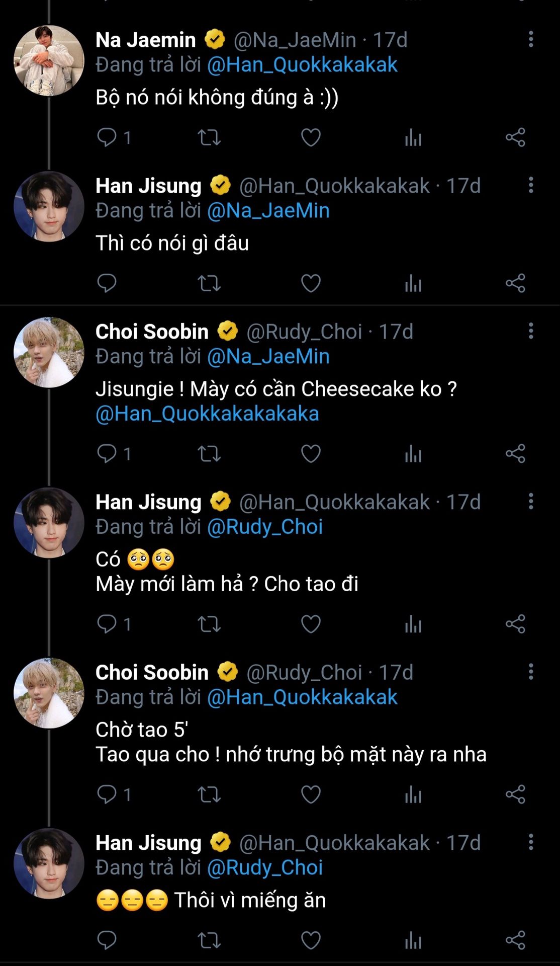560x966 pixels.
Task: Like Han Jisung's "Thì có nói gì đâu" tweet
Action: (311, 283)
